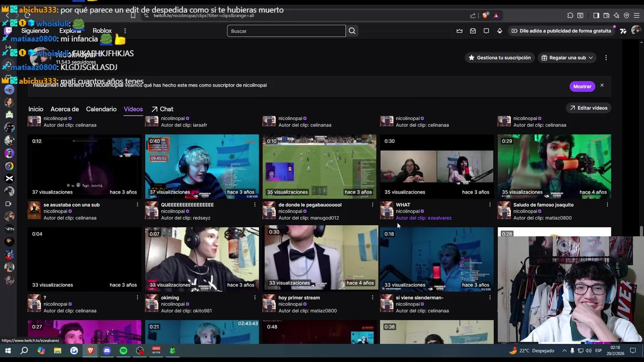Play the 0:10 football game clip thumbnail
Screen dimensions: 644x362
pos(319,166)
